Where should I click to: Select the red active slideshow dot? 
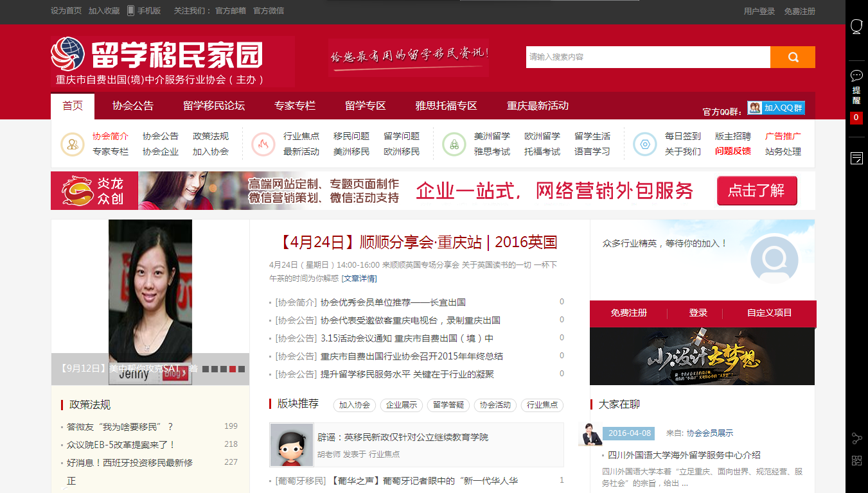(x=233, y=369)
